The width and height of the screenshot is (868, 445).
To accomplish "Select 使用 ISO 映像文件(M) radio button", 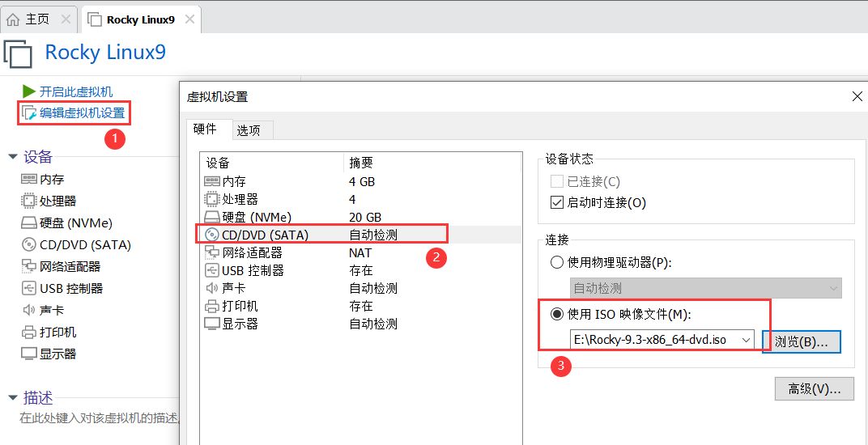I will coord(557,315).
